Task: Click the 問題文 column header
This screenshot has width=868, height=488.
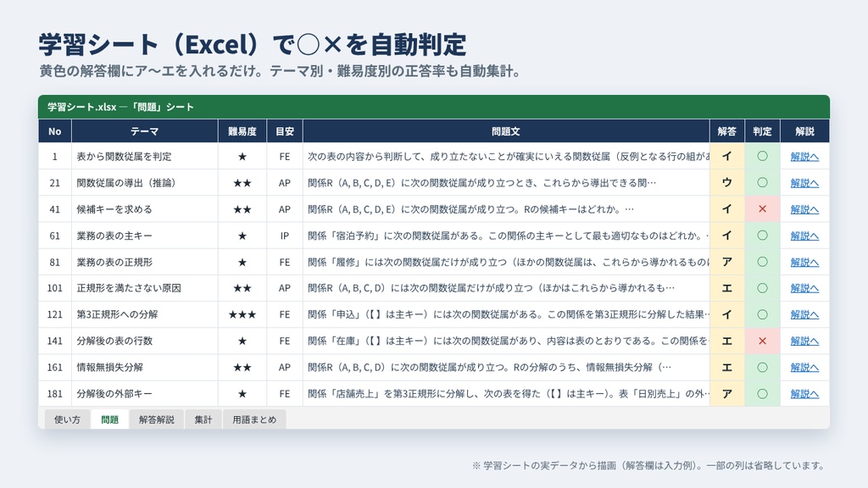Action: click(506, 131)
